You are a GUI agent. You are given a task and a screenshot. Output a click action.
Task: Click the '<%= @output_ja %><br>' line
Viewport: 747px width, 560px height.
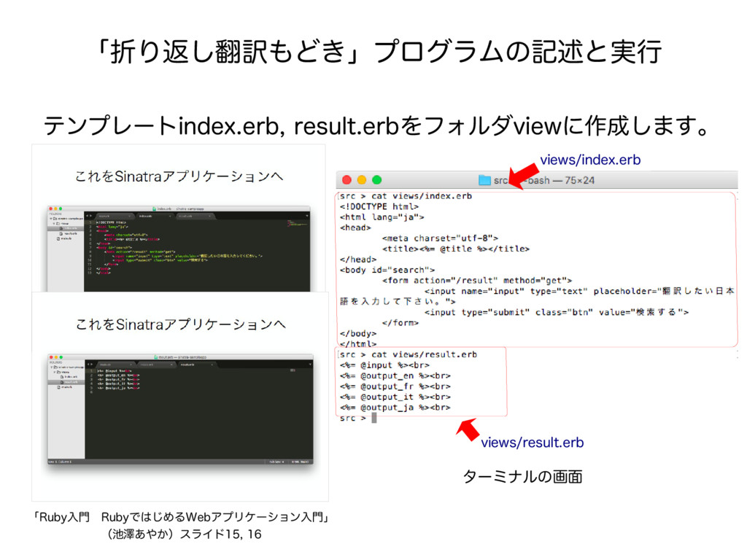[x=395, y=408]
